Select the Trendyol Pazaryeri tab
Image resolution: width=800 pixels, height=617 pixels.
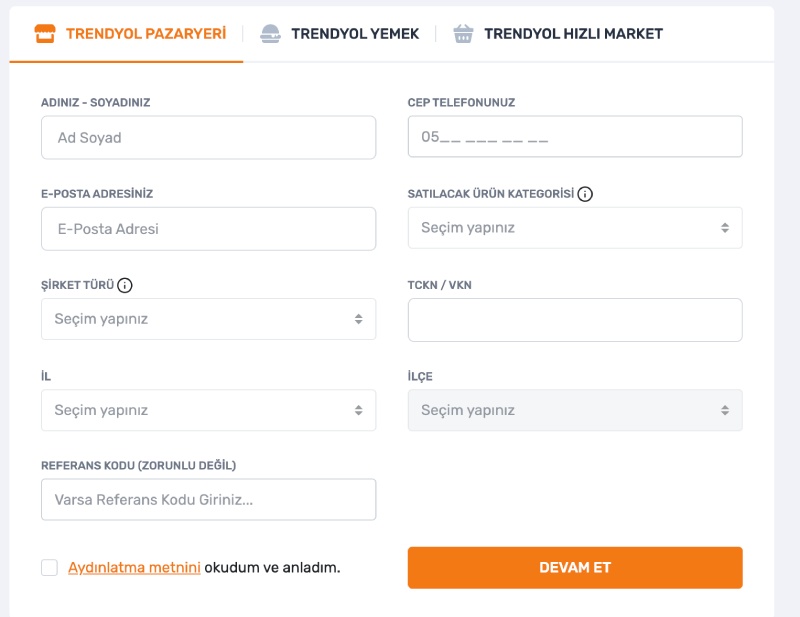pos(145,34)
